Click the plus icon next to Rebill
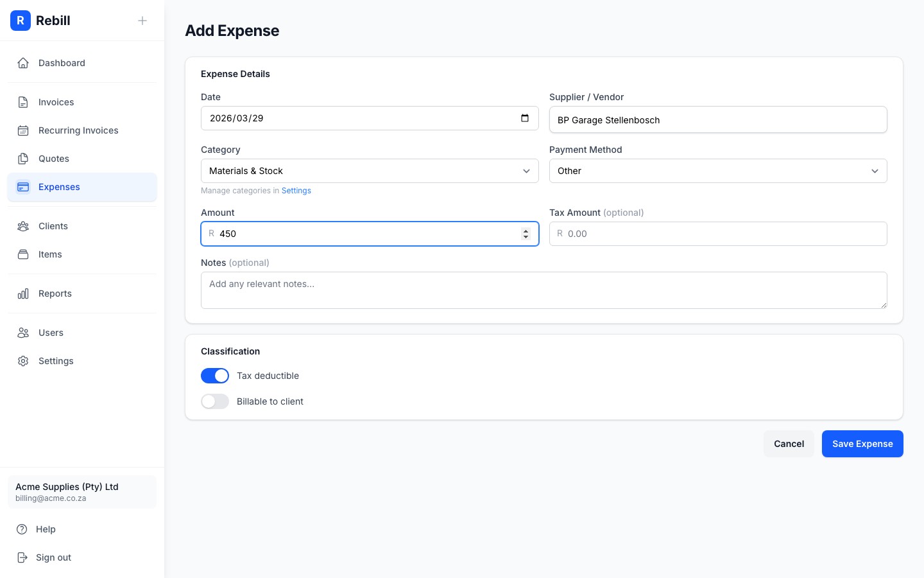The height and width of the screenshot is (578, 924). [x=142, y=21]
